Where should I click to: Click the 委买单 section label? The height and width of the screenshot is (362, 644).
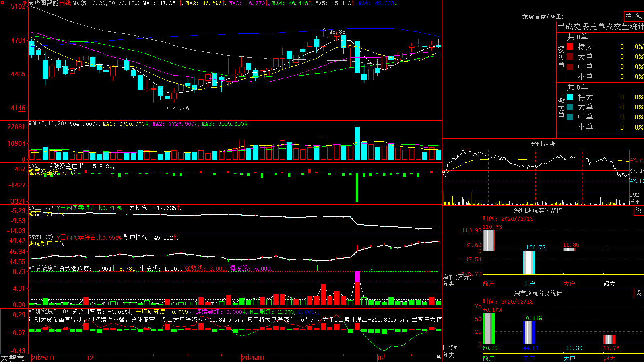click(x=561, y=57)
